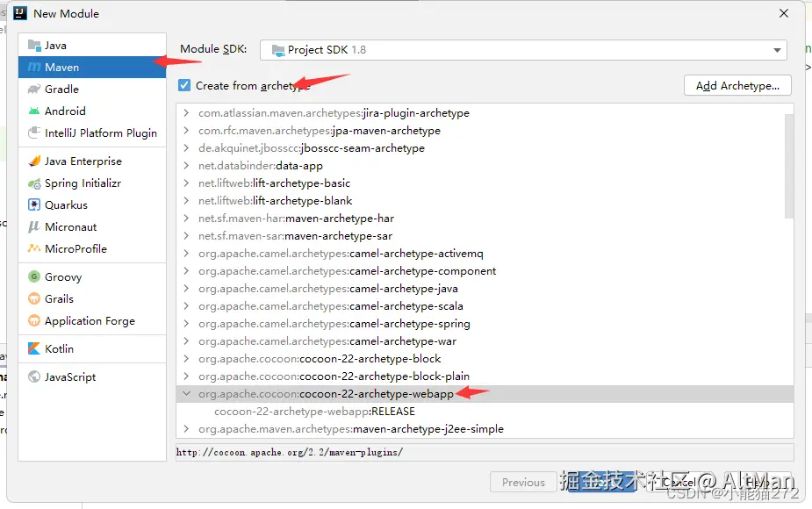
Task: Click the Java folder icon in sidebar
Action: tap(34, 46)
